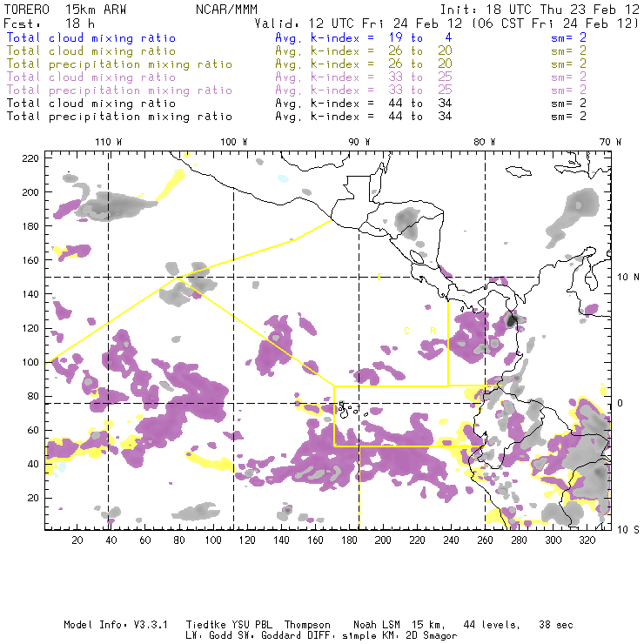Click the yellow 'C' marker on the map

406,331
